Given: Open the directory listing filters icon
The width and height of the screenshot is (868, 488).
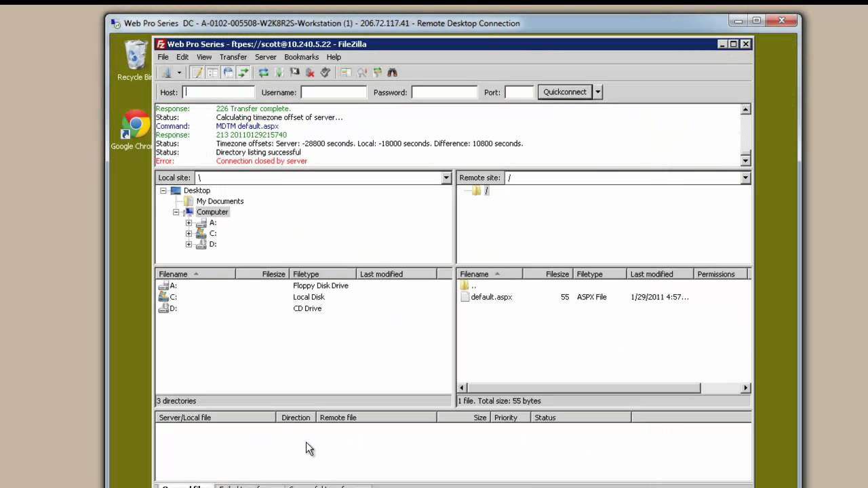Looking at the screenshot, I should 346,73.
